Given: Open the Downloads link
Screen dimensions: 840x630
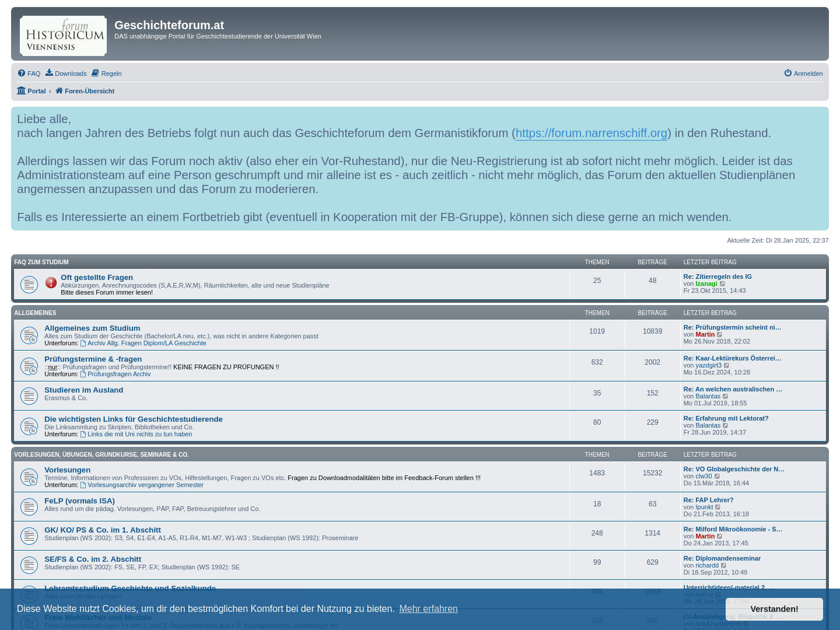Looking at the screenshot, I should (x=66, y=73).
